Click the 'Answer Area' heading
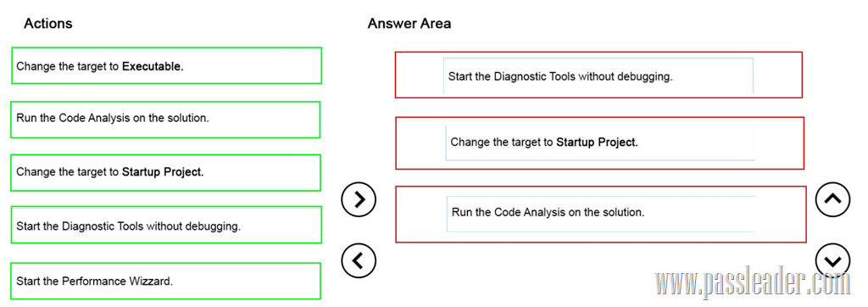 tap(409, 23)
